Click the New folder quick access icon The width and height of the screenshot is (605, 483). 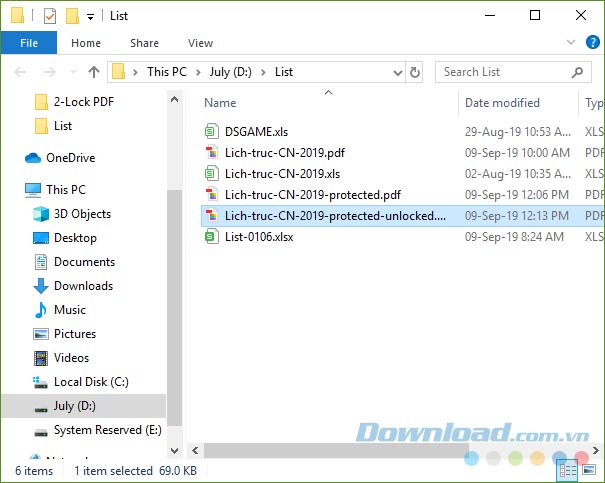pyautogui.click(x=72, y=16)
